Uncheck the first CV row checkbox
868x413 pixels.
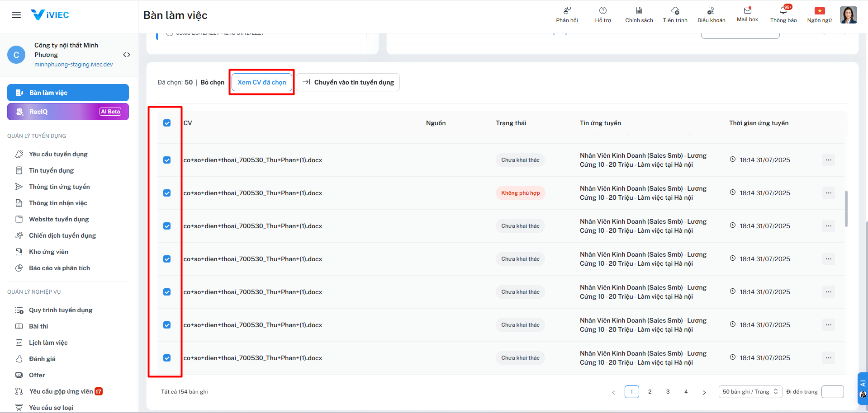[x=167, y=160]
